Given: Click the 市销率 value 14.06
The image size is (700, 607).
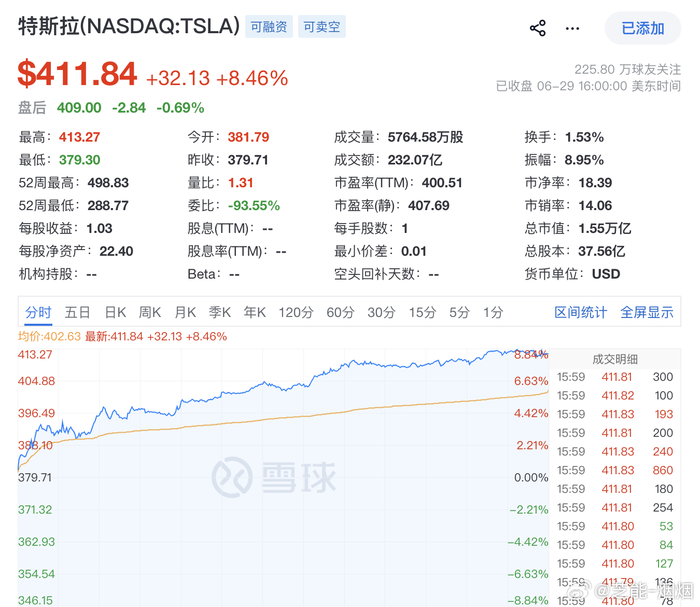Looking at the screenshot, I should coord(595,206).
